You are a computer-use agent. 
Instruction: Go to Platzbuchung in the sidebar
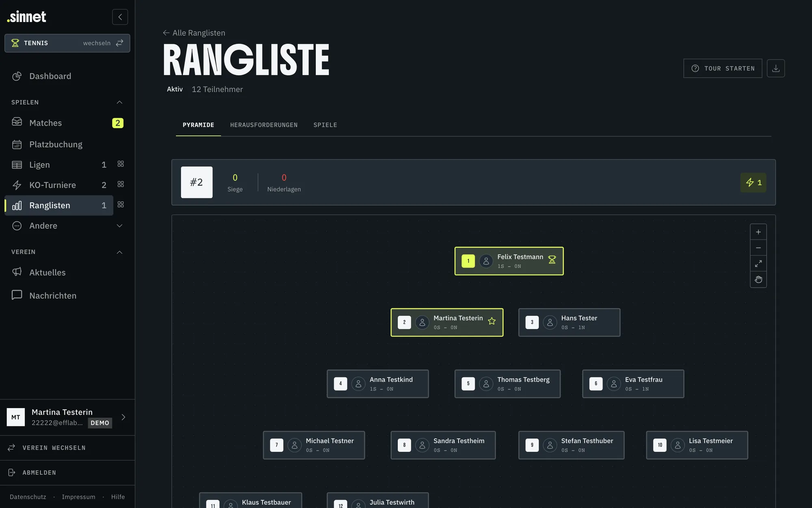coord(67,144)
